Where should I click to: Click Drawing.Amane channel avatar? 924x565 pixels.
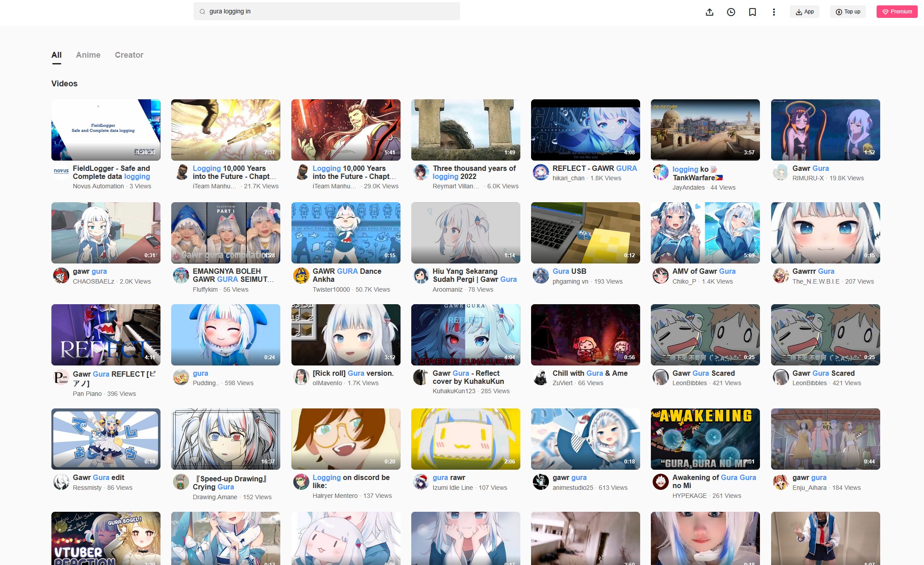tap(181, 481)
